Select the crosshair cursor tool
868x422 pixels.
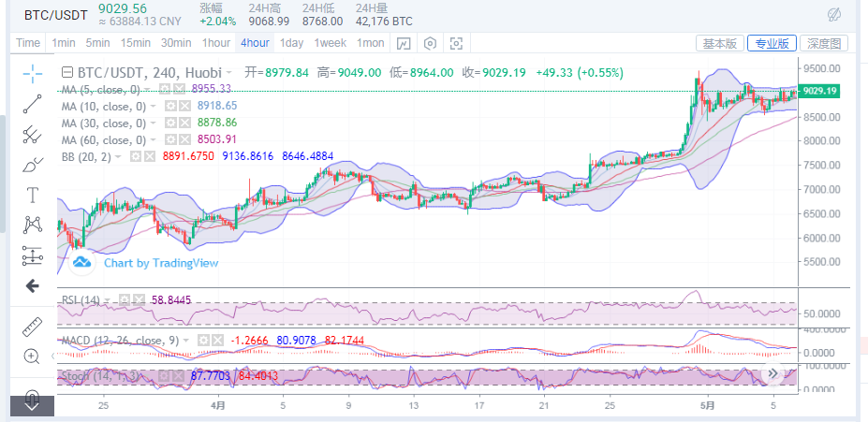click(33, 73)
